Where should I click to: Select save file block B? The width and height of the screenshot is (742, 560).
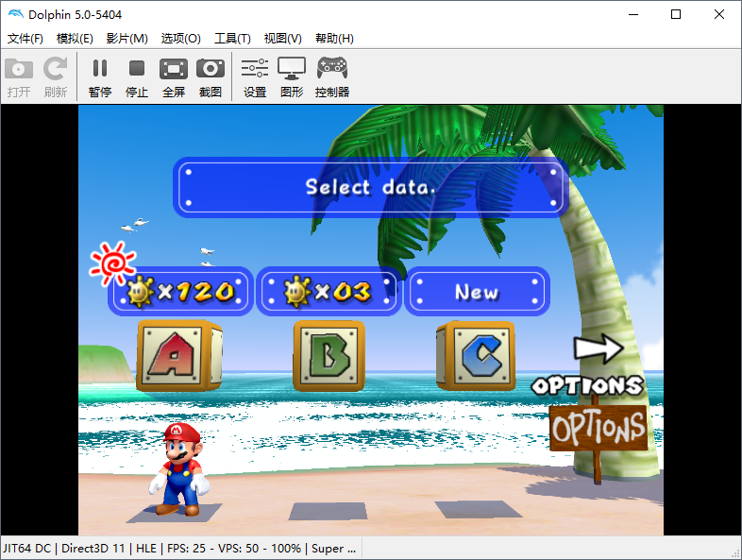[x=329, y=356]
